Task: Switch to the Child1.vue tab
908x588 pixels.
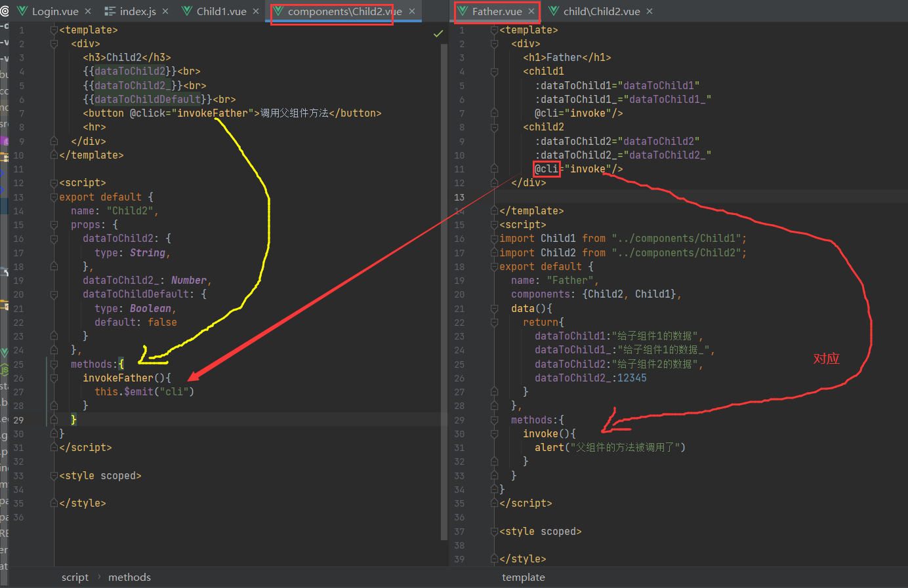Action: 221,11
